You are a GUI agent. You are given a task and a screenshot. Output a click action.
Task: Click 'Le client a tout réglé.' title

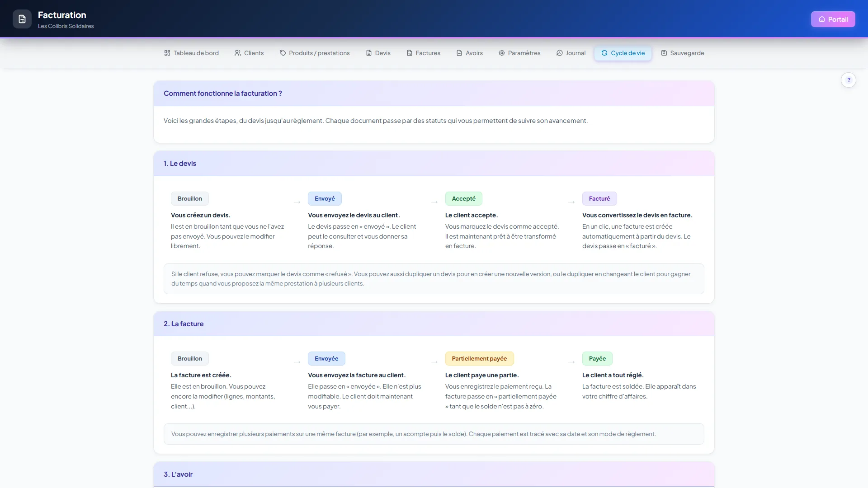pyautogui.click(x=613, y=375)
